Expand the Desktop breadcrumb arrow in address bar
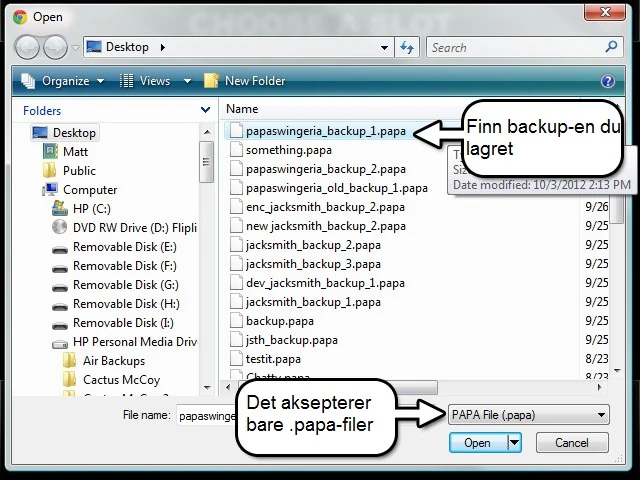This screenshot has width=640, height=480. [x=163, y=47]
